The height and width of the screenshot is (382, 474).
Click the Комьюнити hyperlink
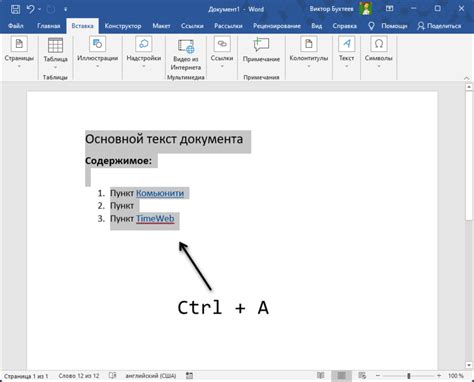(160, 193)
